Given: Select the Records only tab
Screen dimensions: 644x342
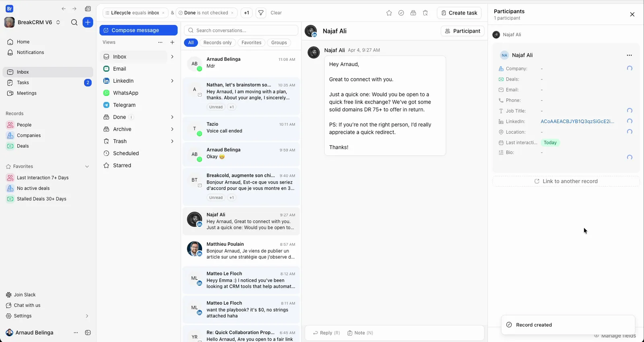Looking at the screenshot, I should [217, 43].
